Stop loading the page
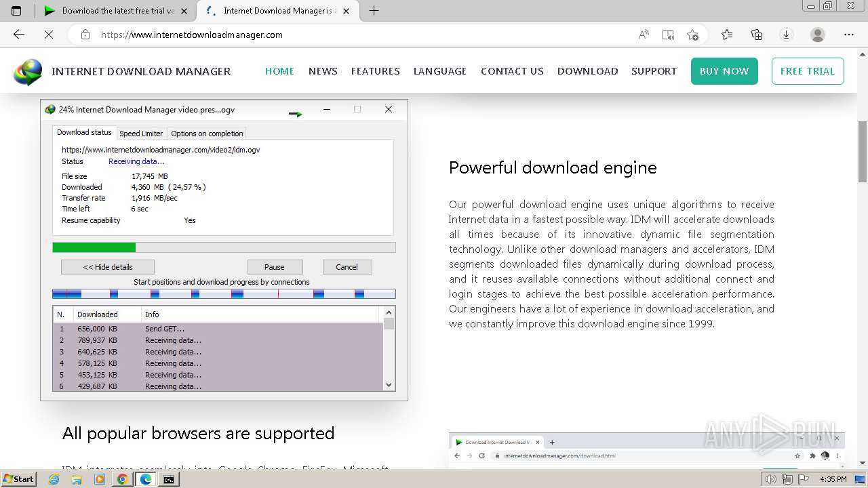 click(x=49, y=35)
